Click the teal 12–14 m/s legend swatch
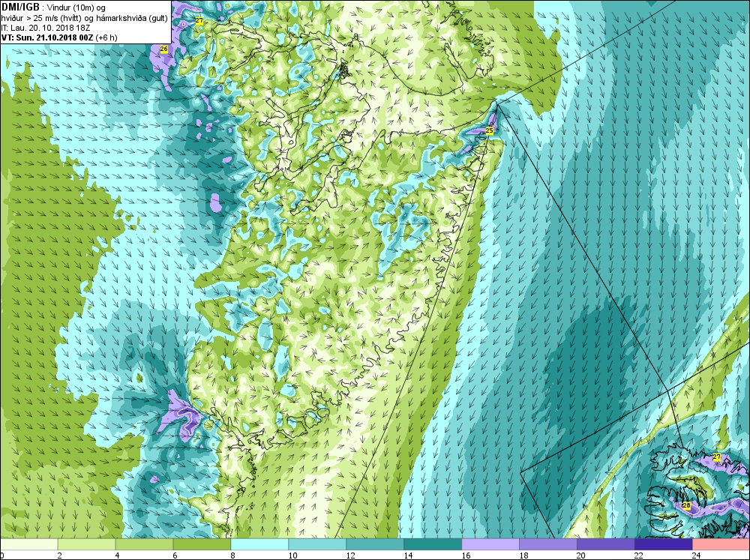Viewport: 750px width, 560px height. pyautogui.click(x=375, y=545)
